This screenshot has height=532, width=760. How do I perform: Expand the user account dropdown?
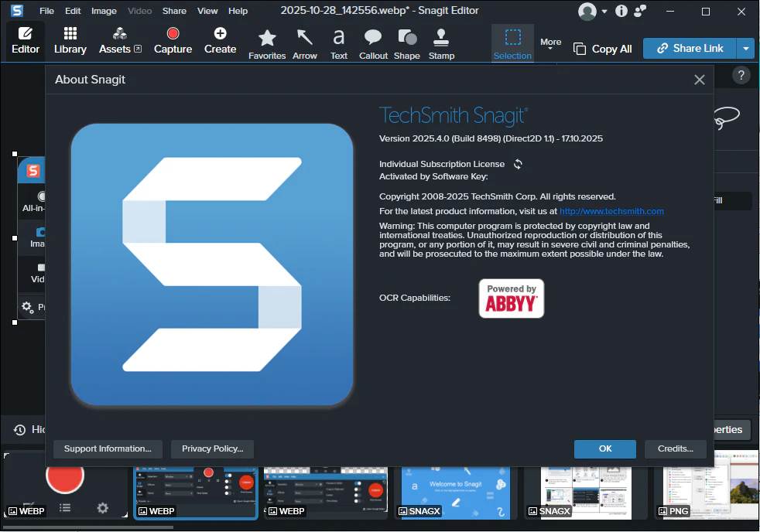pyautogui.click(x=604, y=12)
